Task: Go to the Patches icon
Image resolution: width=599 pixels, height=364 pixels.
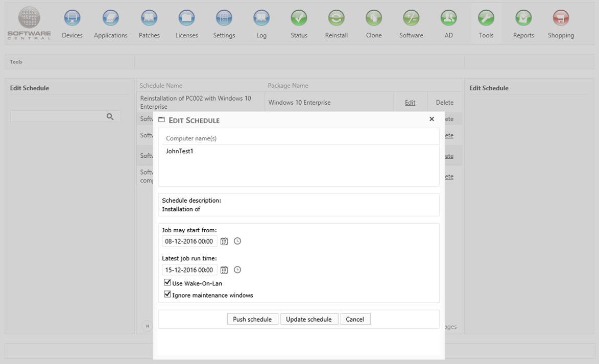Action: [x=149, y=18]
